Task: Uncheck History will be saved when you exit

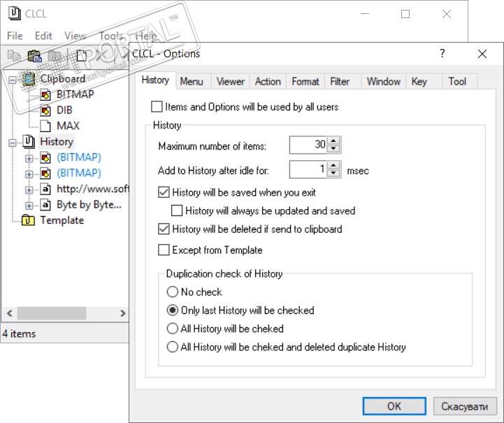Action: pos(164,192)
